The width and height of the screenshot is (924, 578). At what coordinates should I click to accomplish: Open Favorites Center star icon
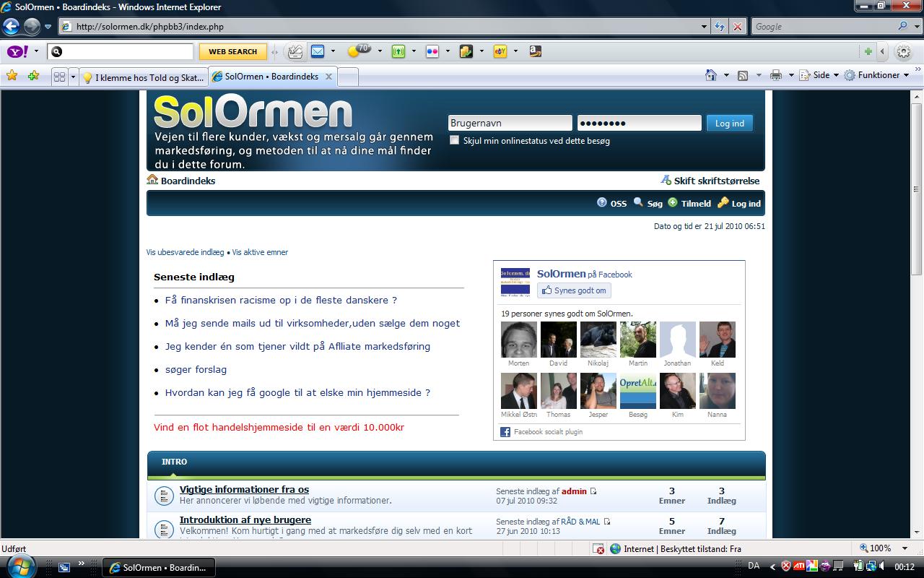click(12, 75)
